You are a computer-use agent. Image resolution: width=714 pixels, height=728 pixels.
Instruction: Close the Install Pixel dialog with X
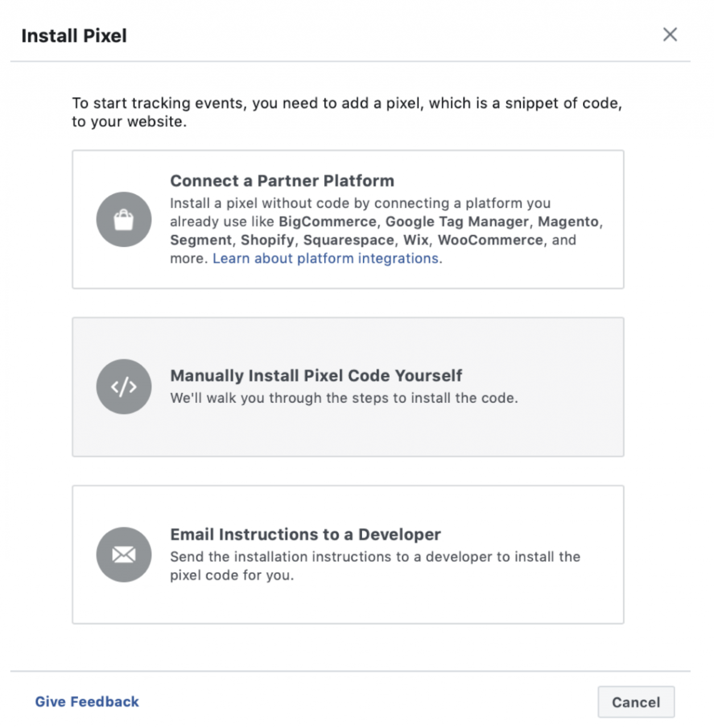[x=670, y=35]
